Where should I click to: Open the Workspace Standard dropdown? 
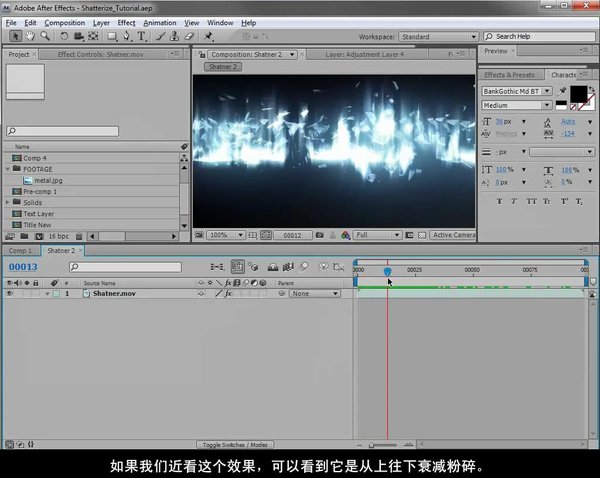point(438,37)
